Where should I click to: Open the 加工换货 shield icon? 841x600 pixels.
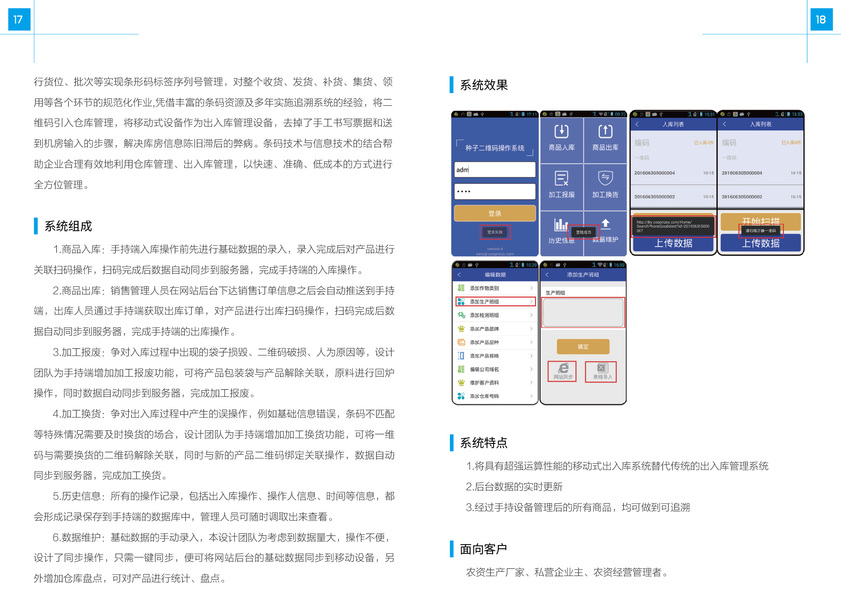point(605,178)
